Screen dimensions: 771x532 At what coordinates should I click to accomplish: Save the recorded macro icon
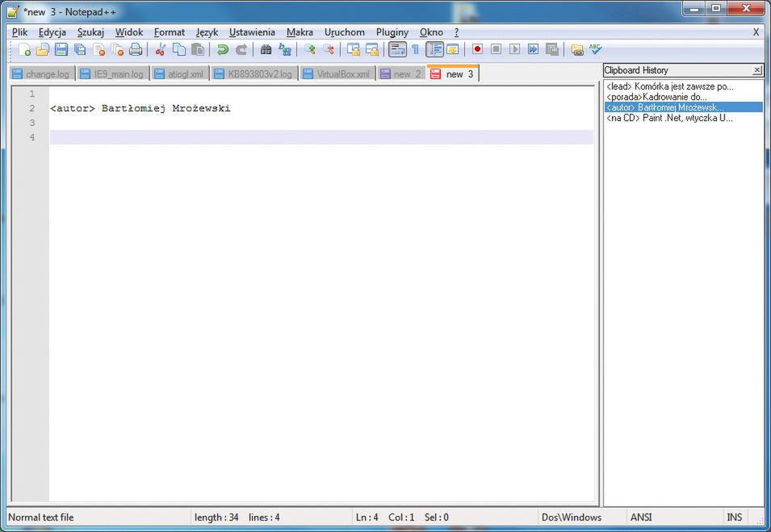click(551, 49)
